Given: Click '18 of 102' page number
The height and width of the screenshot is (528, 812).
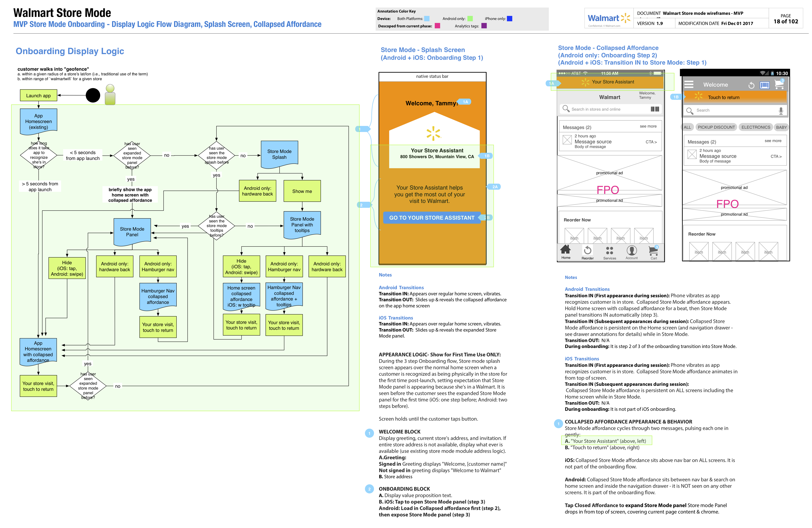Looking at the screenshot, I should coord(786,21).
